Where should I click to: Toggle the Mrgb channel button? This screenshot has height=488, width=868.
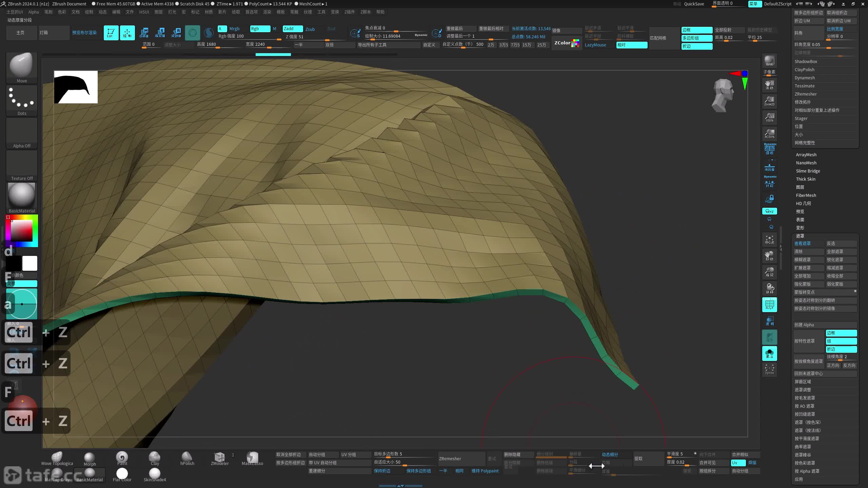tap(234, 29)
